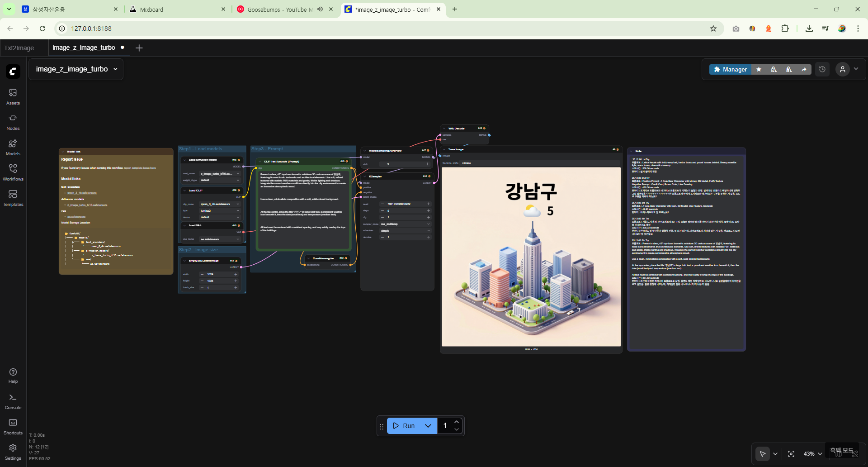Click the fit-view focus icon
Screen dimensions: 868x467
tap(791, 454)
